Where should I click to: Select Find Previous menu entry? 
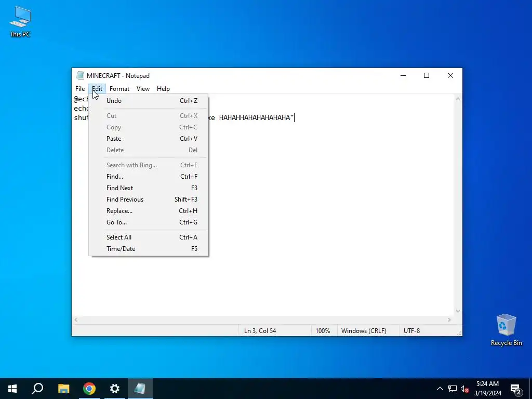click(x=149, y=199)
